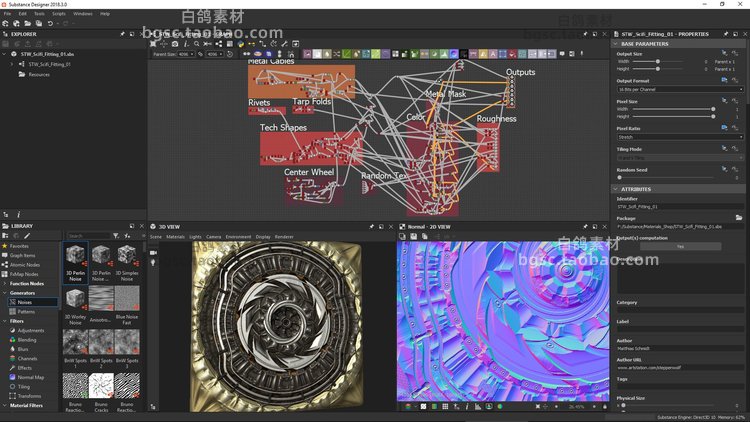Click the graph search magnifier icon
This screenshot has height=422, width=750.
click(197, 44)
